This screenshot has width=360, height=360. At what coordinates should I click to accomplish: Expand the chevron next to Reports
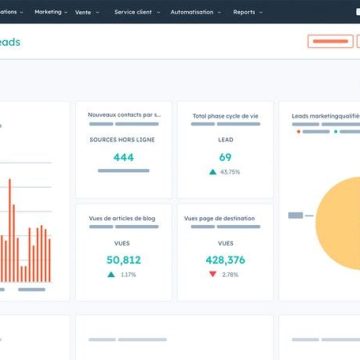[261, 13]
